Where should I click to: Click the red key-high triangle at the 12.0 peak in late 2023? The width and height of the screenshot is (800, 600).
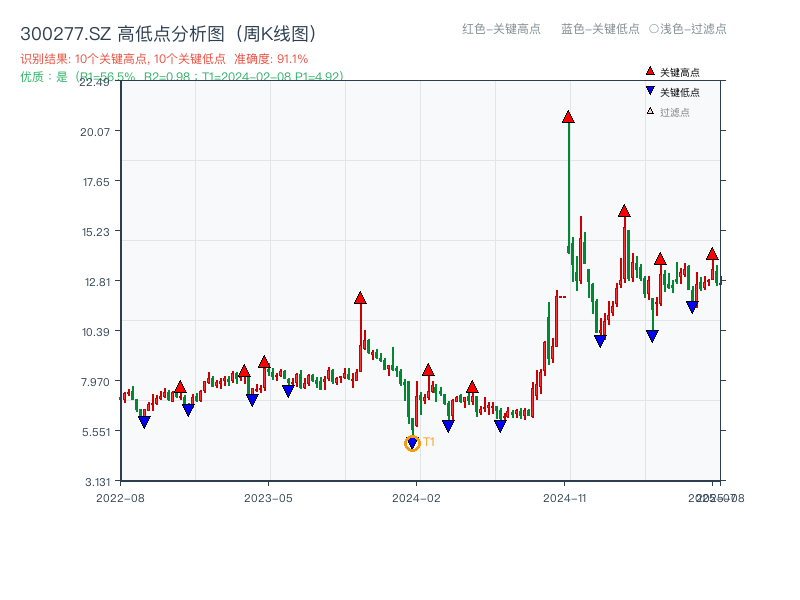coord(360,297)
